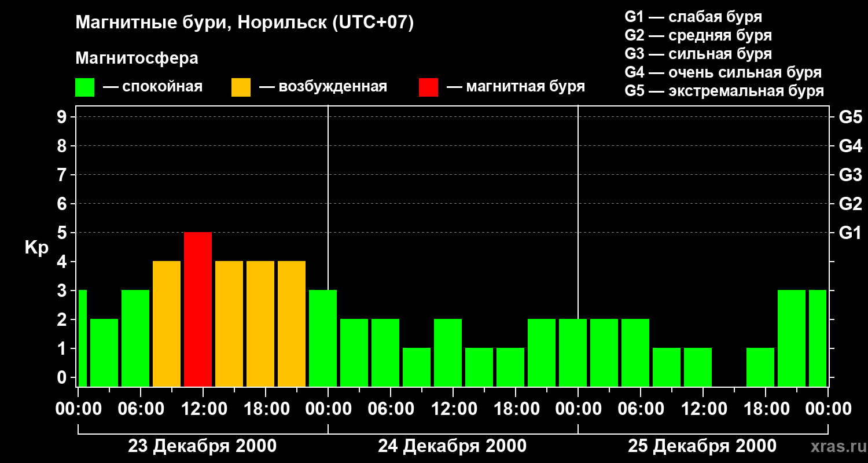Click the 'G3' label on the right axis
This screenshot has height=463, width=868.
pos(850,175)
